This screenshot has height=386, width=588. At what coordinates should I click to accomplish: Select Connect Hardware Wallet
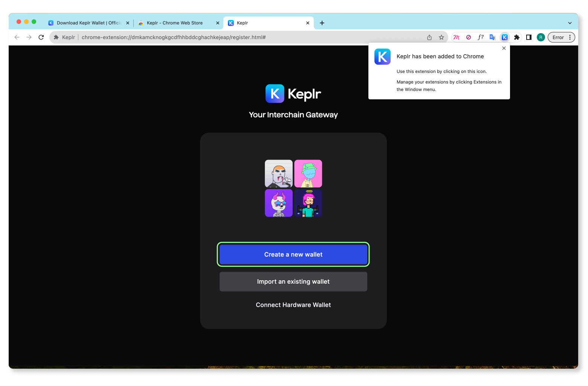pos(293,305)
